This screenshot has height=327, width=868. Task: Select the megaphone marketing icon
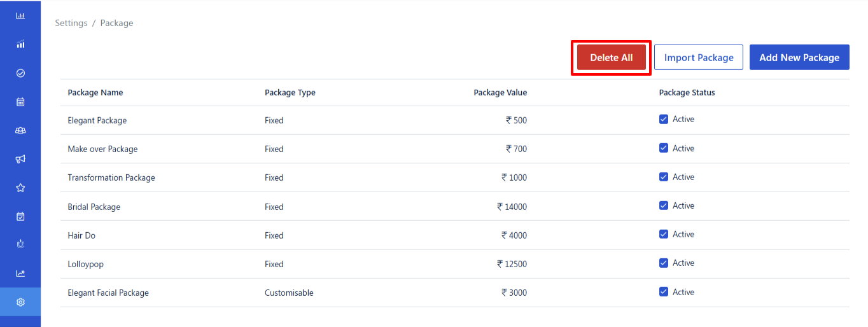point(20,159)
